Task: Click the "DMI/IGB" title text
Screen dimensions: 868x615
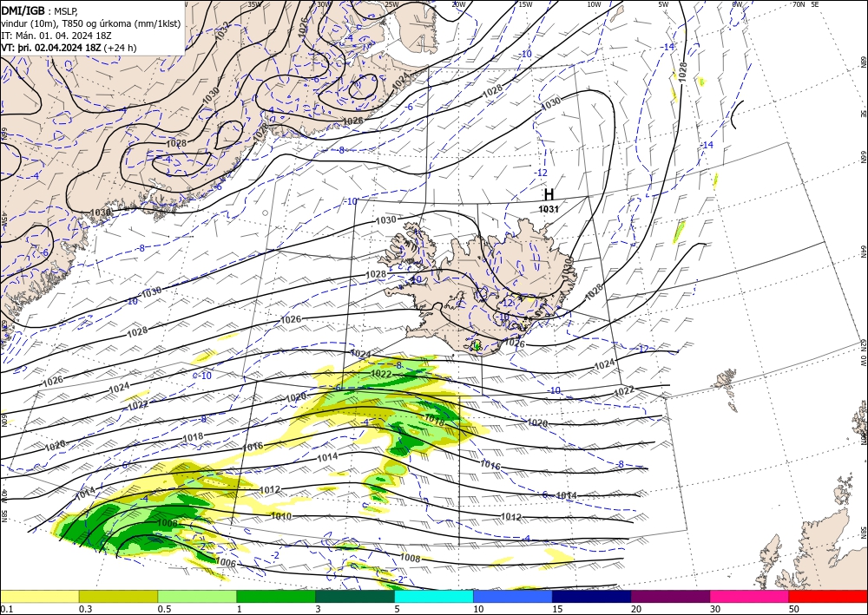Action: point(23,10)
